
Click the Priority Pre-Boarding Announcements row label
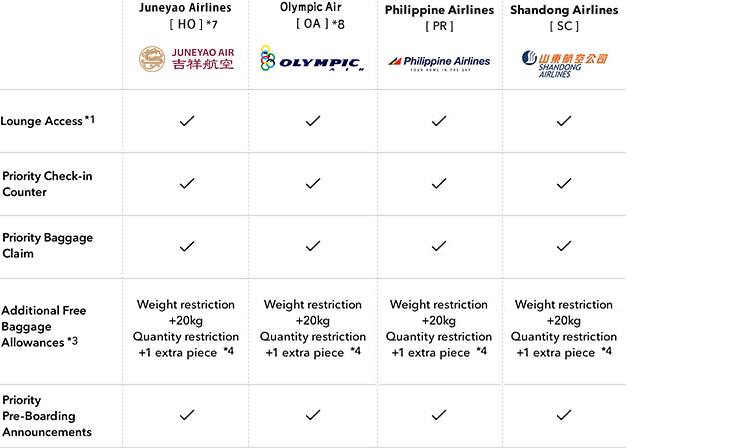47,416
